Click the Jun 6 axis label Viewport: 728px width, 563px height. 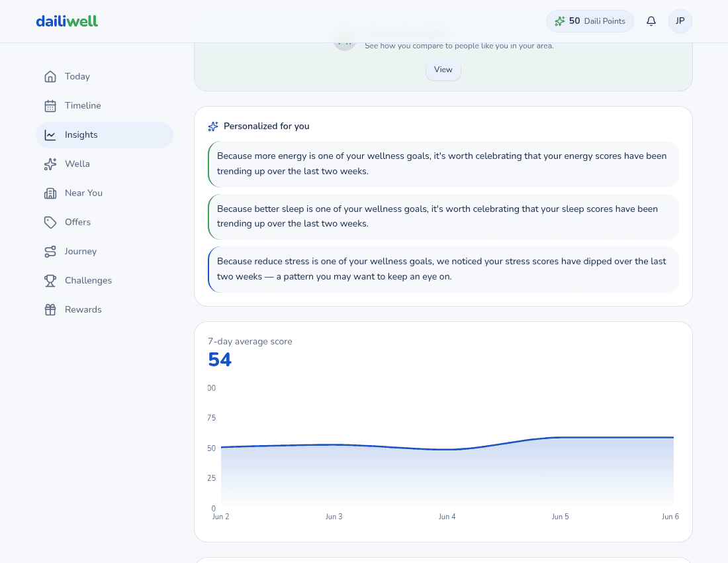[670, 517]
